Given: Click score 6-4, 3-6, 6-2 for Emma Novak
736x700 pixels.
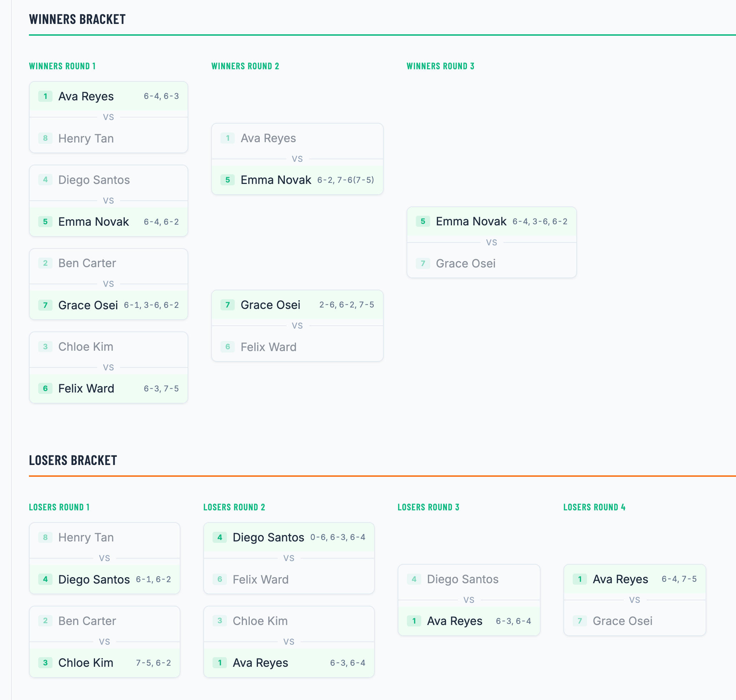Looking at the screenshot, I should (x=540, y=221).
